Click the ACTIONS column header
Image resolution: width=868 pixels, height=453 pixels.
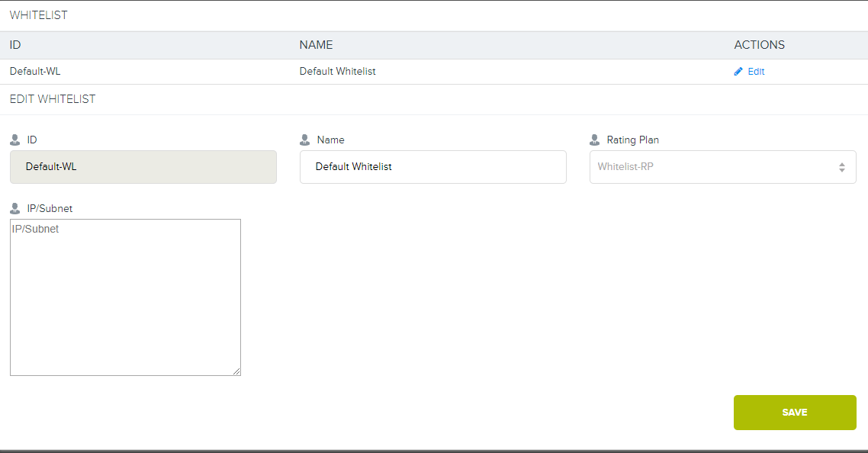coord(759,45)
